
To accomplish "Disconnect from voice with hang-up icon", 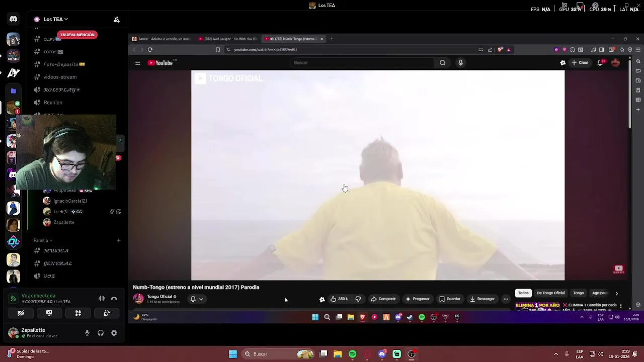I will click(x=114, y=299).
